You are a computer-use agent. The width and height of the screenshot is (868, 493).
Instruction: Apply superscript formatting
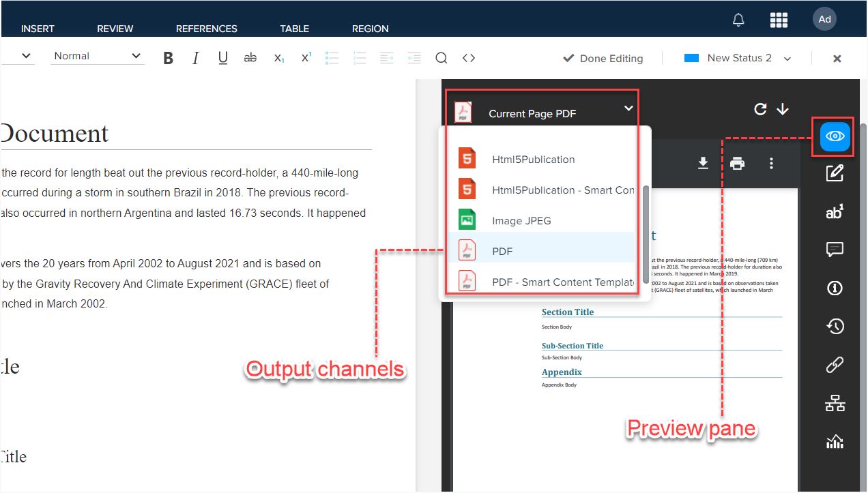[306, 58]
